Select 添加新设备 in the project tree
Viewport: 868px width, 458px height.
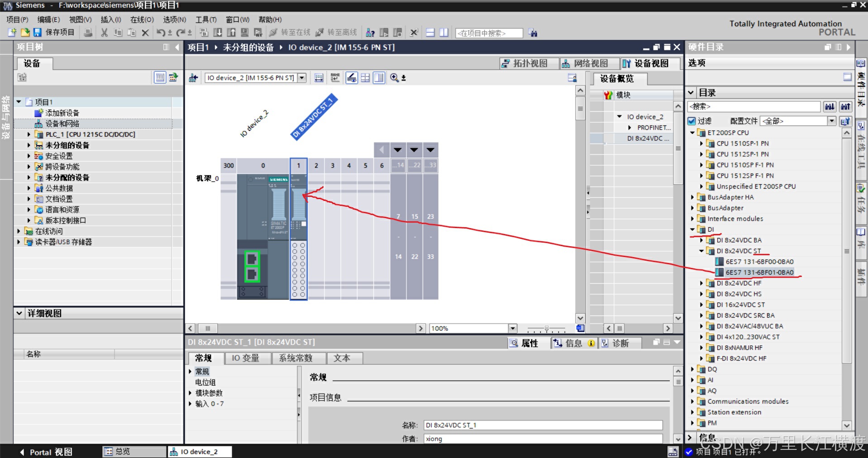coord(62,113)
